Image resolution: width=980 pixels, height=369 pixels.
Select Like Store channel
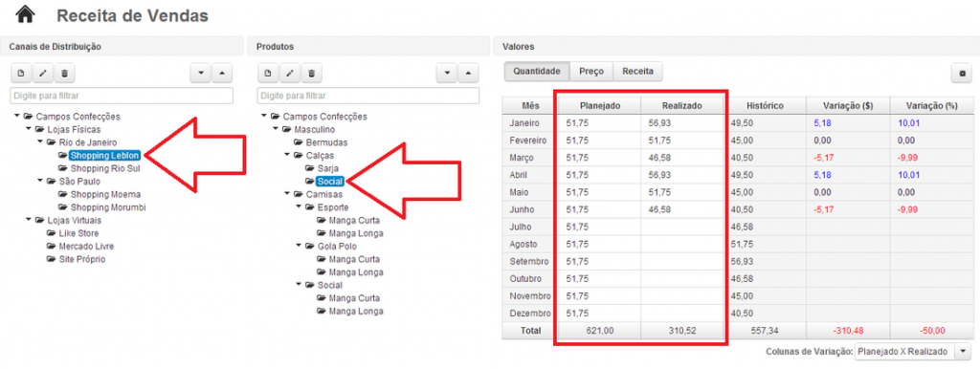pyautogui.click(x=78, y=233)
